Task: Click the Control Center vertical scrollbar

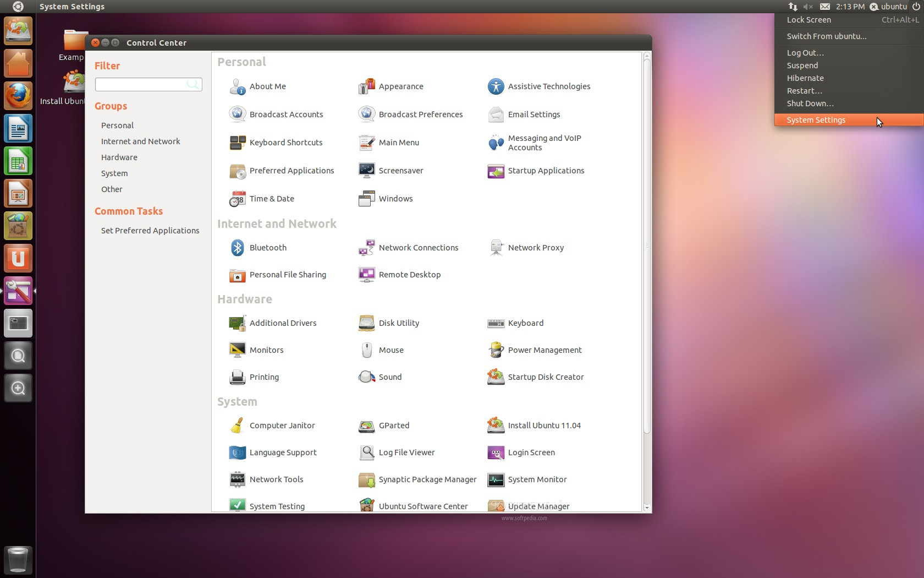Action: pos(647,245)
